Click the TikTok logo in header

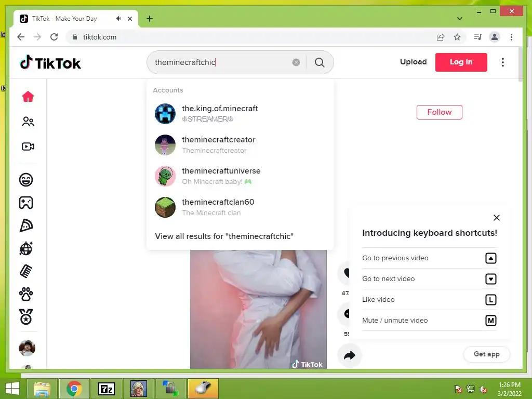[50, 62]
